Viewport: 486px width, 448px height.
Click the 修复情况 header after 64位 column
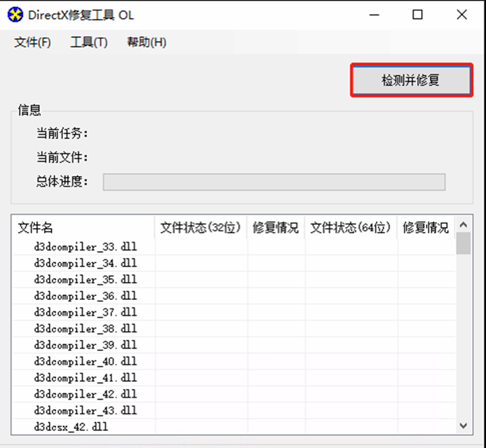point(426,227)
